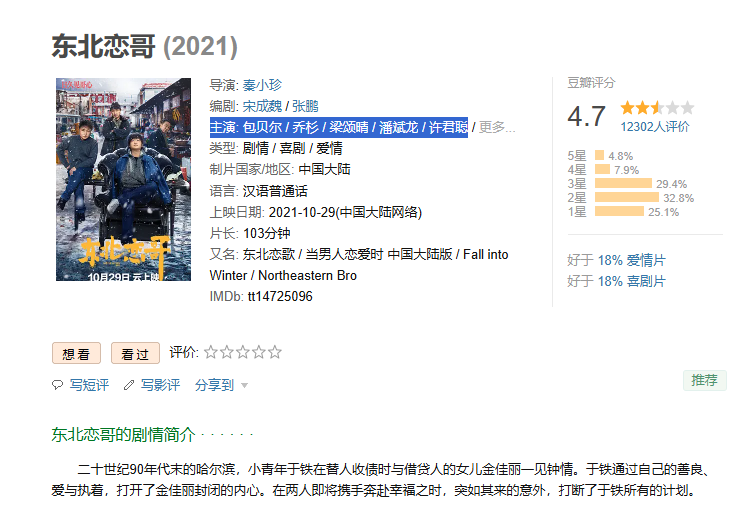Click the first rating star
Image resolution: width=739 pixels, height=520 pixels.
click(x=211, y=352)
